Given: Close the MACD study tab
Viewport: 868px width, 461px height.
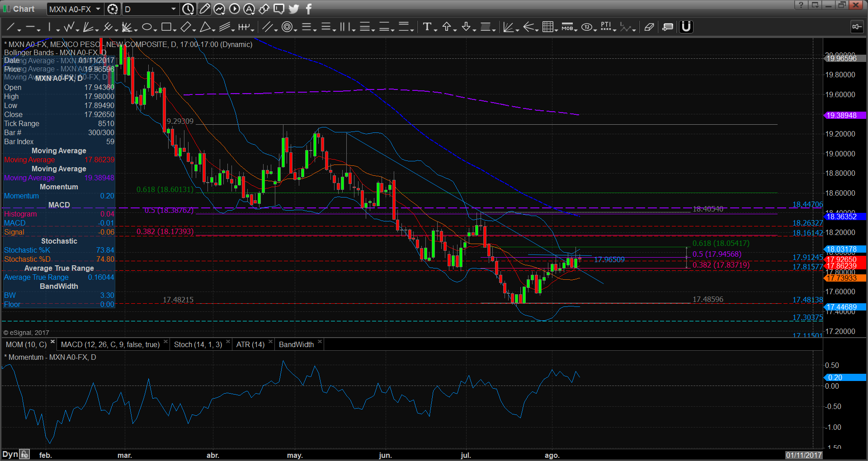Looking at the screenshot, I should click(165, 342).
